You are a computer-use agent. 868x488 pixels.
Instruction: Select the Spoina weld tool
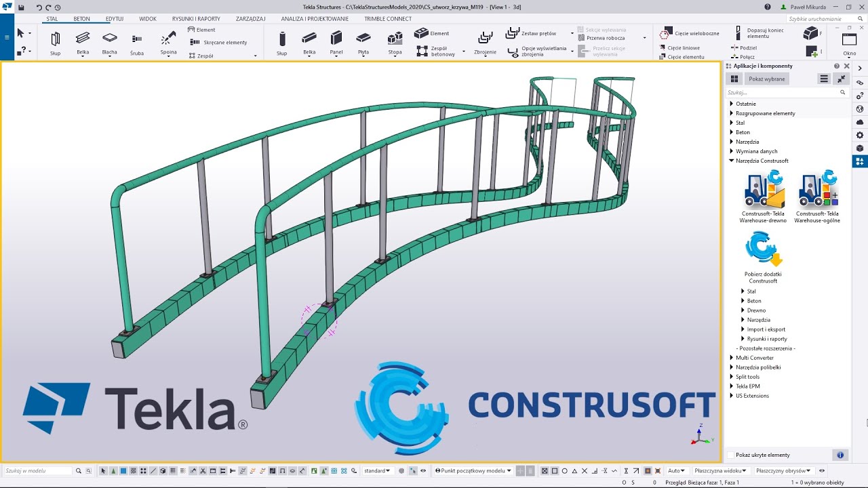click(168, 43)
